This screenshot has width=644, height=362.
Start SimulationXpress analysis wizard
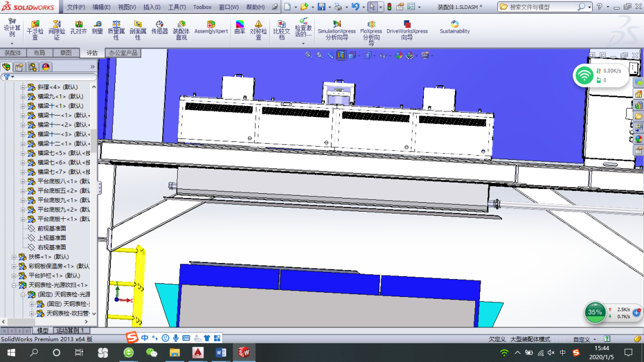[x=336, y=29]
